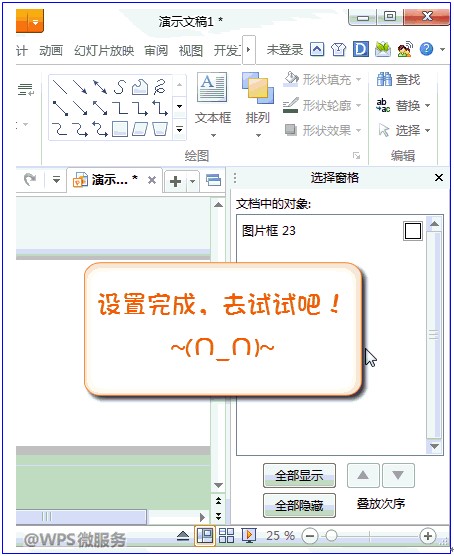Expand quick access toolbar customization arrow
The width and height of the screenshot is (454, 556).
(56, 180)
